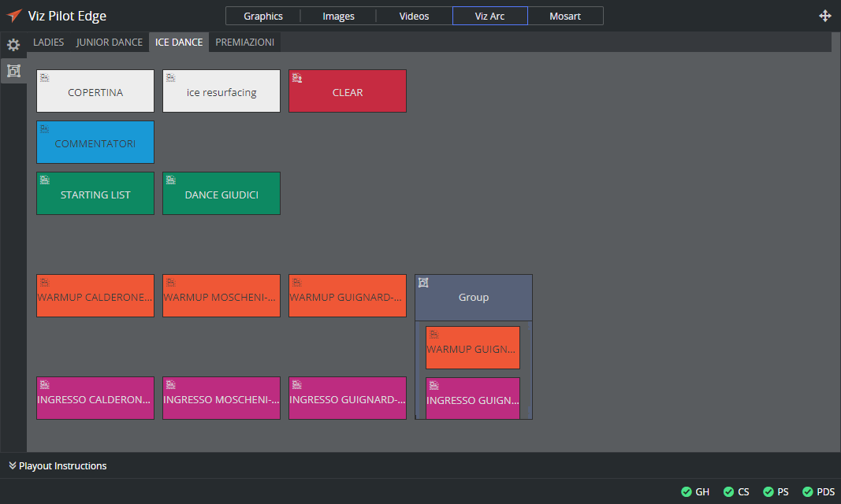Switch to the LADIES tab
The width and height of the screenshot is (841, 504).
click(x=48, y=43)
